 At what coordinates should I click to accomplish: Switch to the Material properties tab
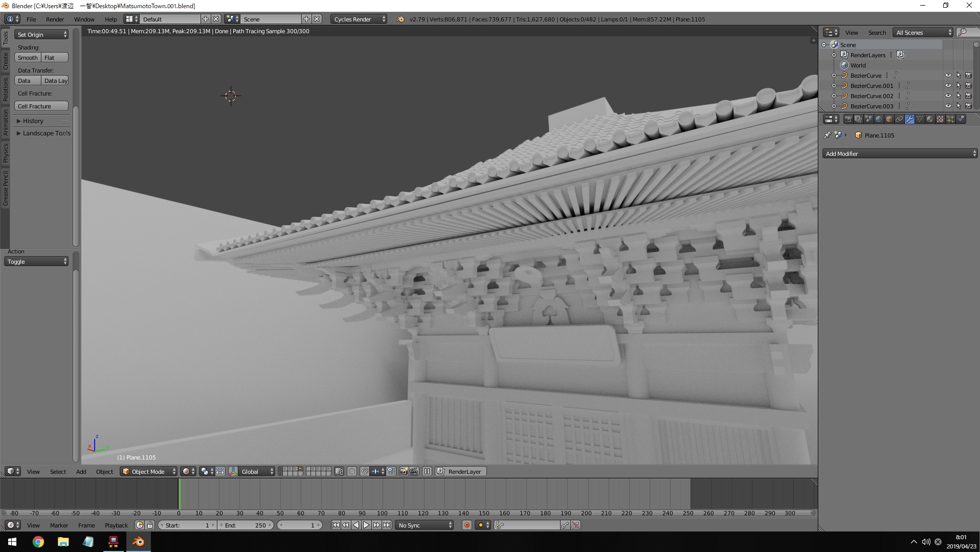coord(930,119)
